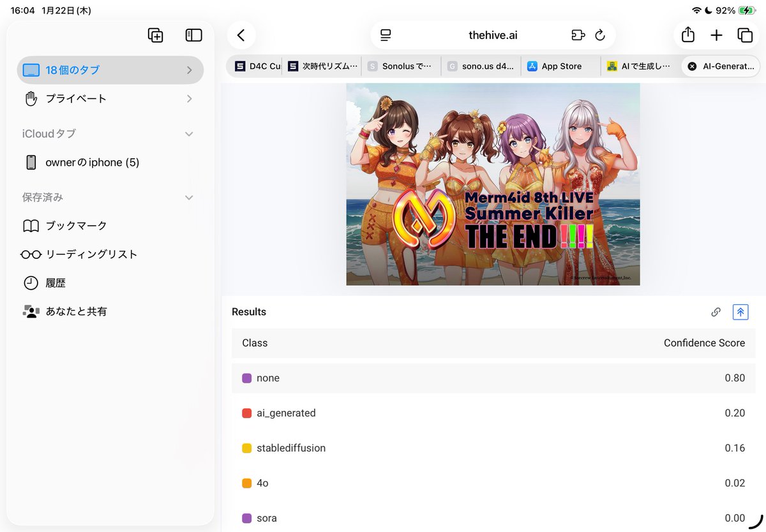This screenshot has height=532, width=766.
Task: Click the Results heading
Action: (249, 312)
